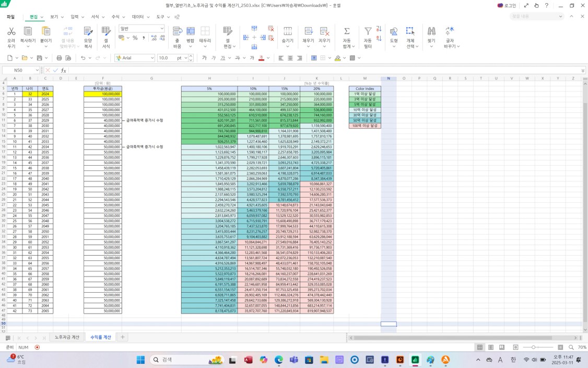
Task: Click the Print Preview icon
Action: pos(68,58)
